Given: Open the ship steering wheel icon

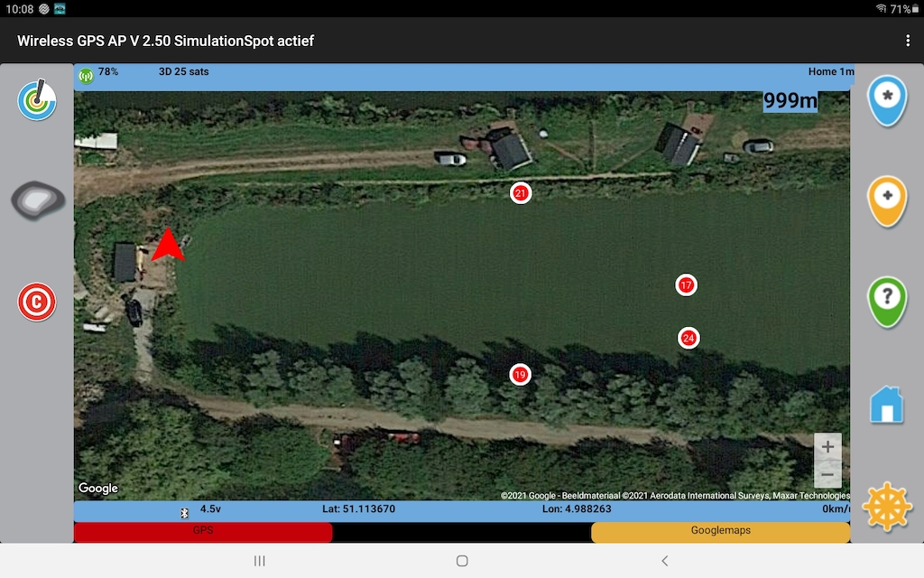Looking at the screenshot, I should click(887, 507).
